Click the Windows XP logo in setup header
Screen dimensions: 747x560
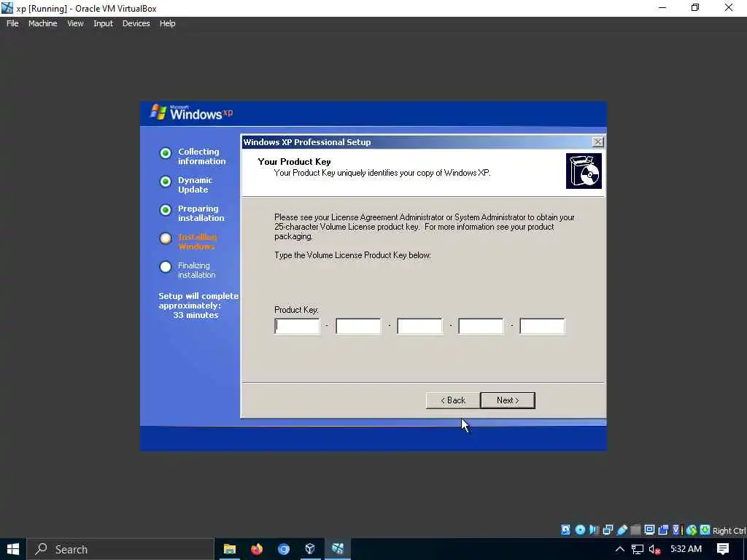pyautogui.click(x=192, y=113)
